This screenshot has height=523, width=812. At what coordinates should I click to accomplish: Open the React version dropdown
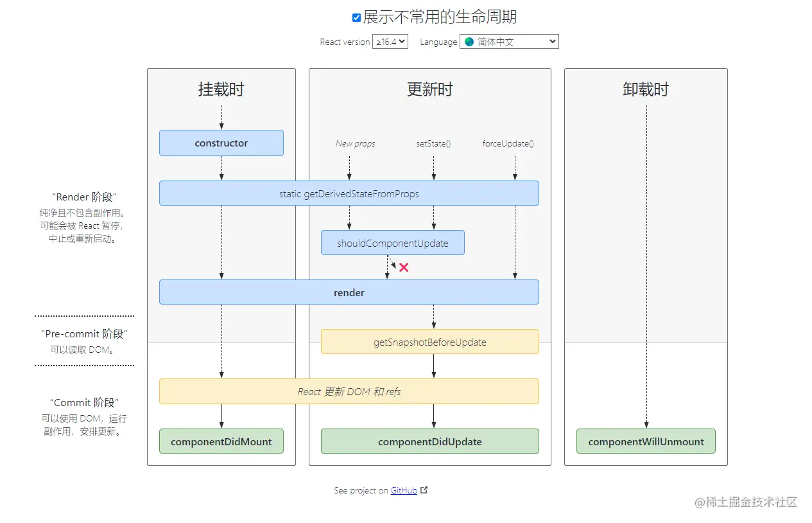pyautogui.click(x=390, y=42)
